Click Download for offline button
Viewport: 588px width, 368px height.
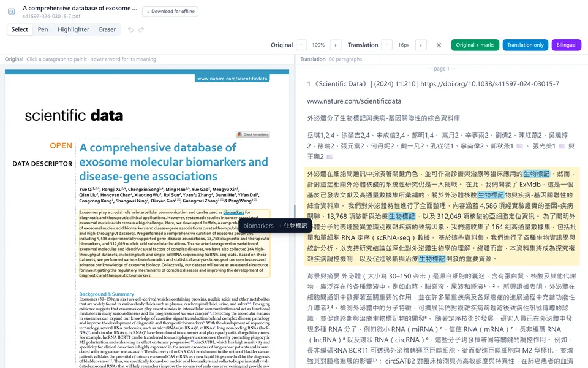point(170,12)
